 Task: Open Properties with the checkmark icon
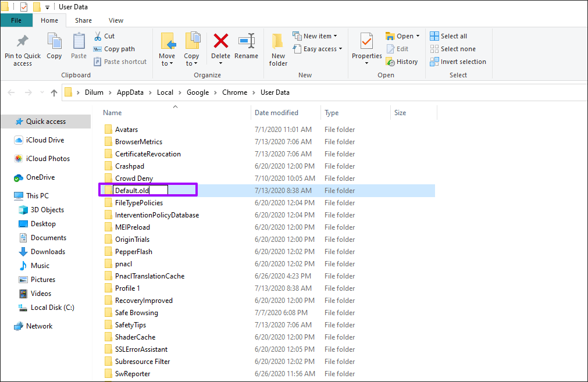click(x=366, y=42)
